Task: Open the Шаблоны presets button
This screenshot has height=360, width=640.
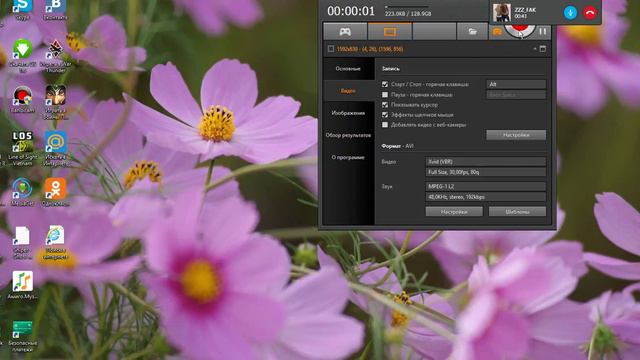Action: tap(517, 212)
